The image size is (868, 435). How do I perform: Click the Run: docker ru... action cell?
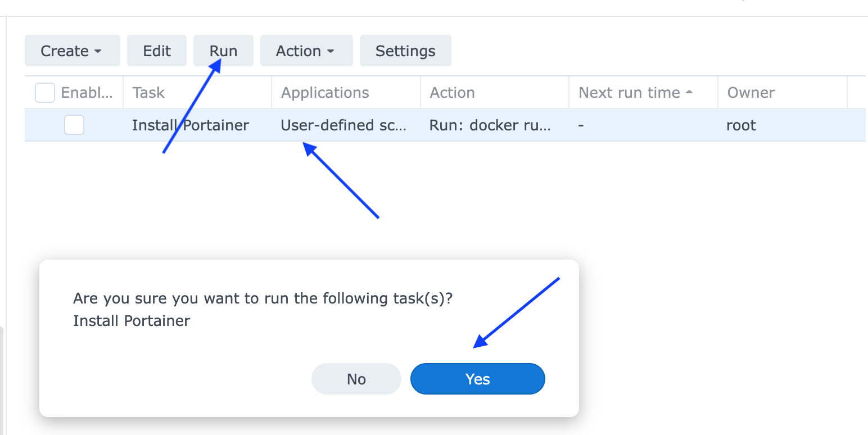(490, 125)
